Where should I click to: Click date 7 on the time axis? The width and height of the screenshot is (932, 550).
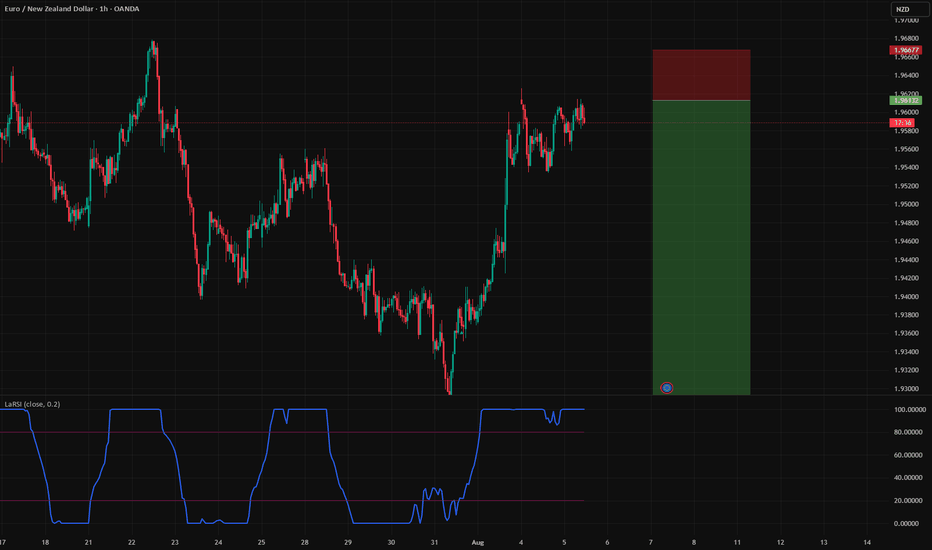pyautogui.click(x=651, y=542)
